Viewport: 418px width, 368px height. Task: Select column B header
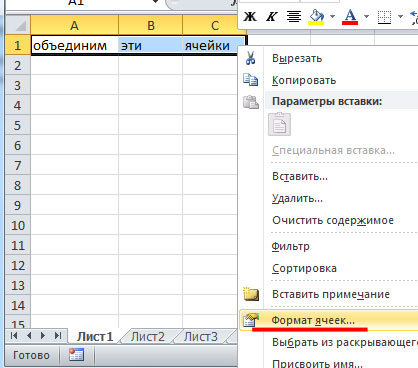(151, 25)
